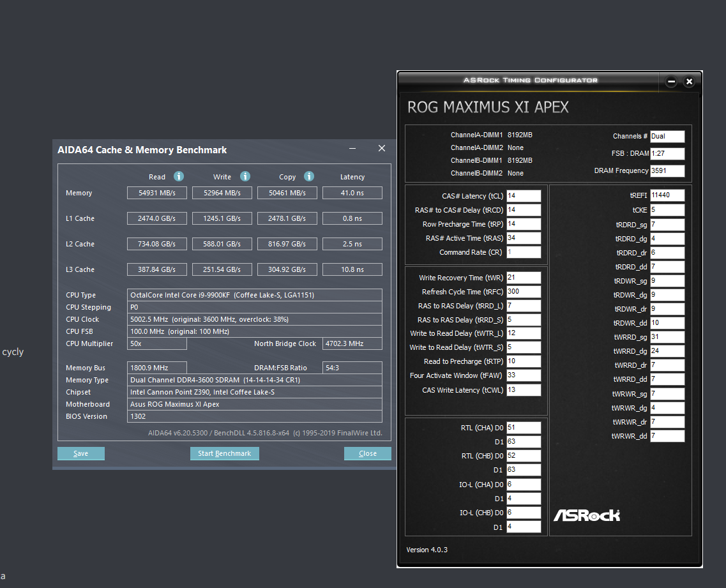Select the RAS# to CAS# Delay (tRCD) field
The width and height of the screenshot is (726, 588).
click(524, 210)
